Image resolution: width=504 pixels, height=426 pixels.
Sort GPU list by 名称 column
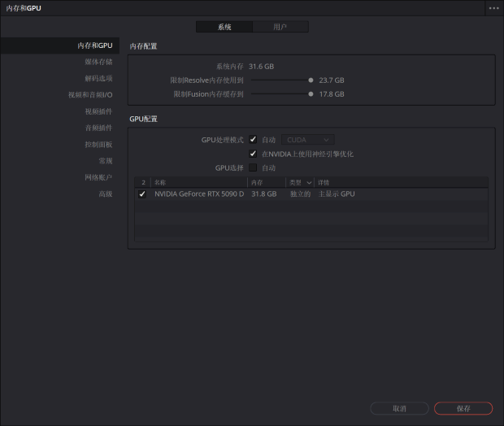click(199, 183)
